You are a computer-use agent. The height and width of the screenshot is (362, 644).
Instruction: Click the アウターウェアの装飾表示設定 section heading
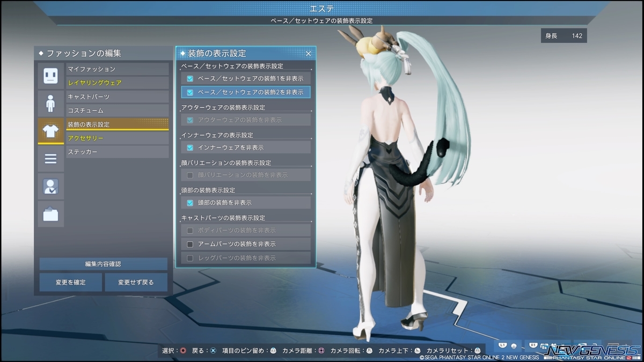[x=223, y=107]
